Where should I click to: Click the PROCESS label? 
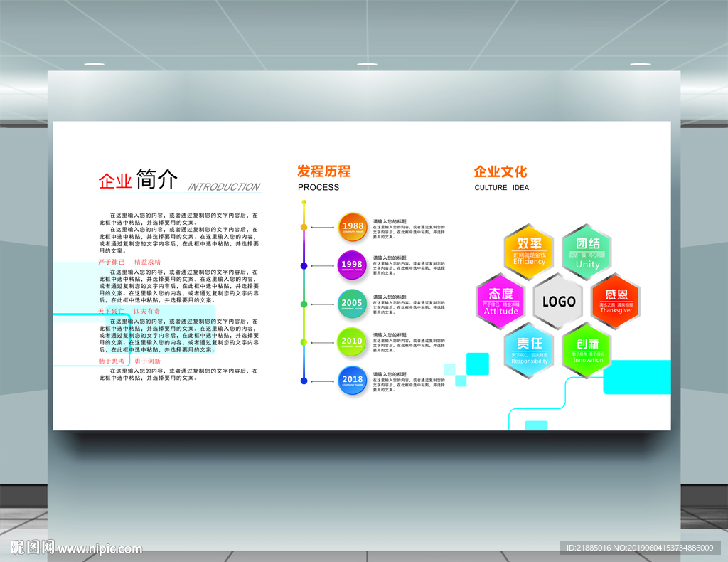[x=318, y=187]
